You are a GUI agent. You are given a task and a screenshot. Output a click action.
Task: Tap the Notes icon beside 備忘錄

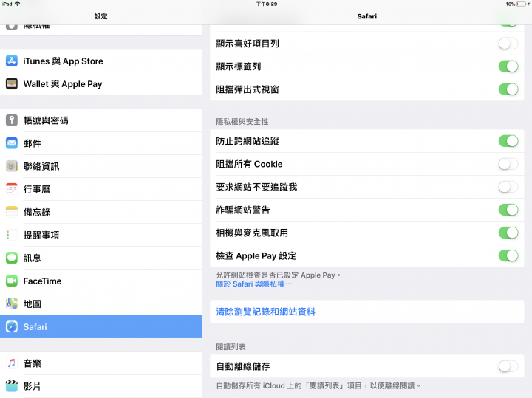(12, 212)
